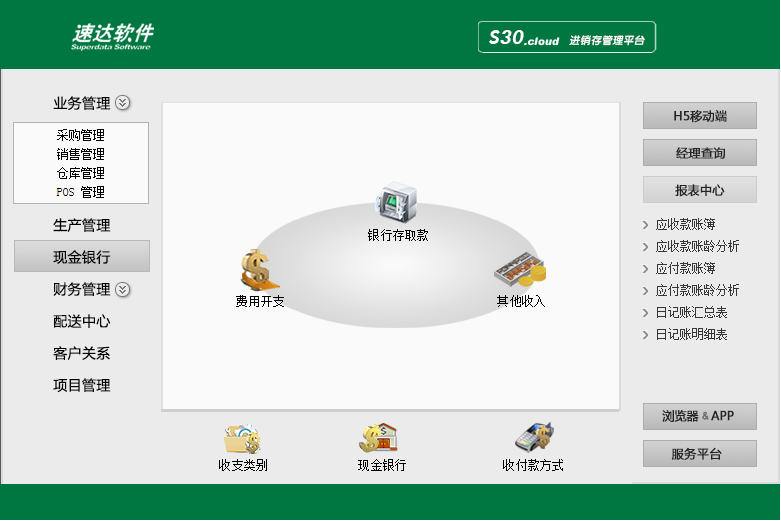Open POS 管理 submenu item

pos(81,192)
